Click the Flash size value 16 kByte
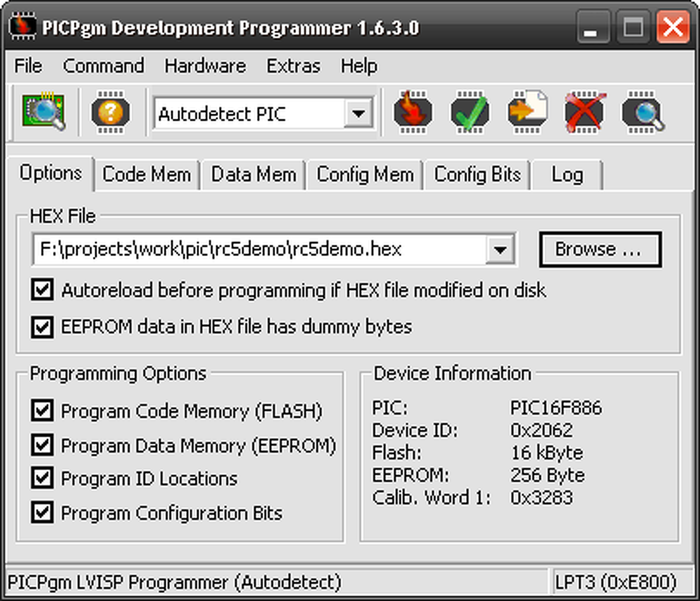Viewport: 700px width, 601px height. [x=547, y=453]
